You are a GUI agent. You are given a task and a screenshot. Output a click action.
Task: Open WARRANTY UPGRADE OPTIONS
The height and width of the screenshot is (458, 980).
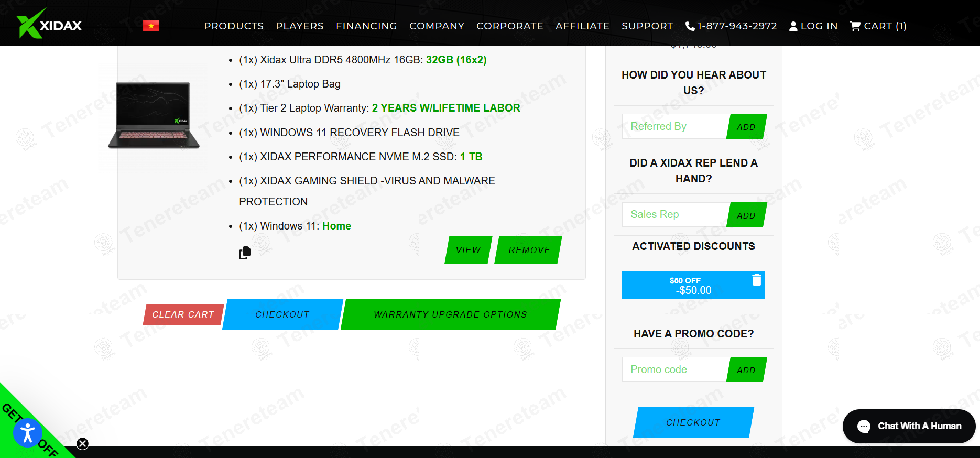point(450,314)
